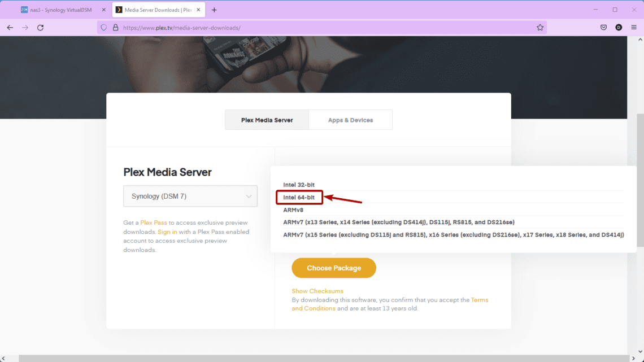
Task: Click the Choose Package button
Action: (x=333, y=268)
